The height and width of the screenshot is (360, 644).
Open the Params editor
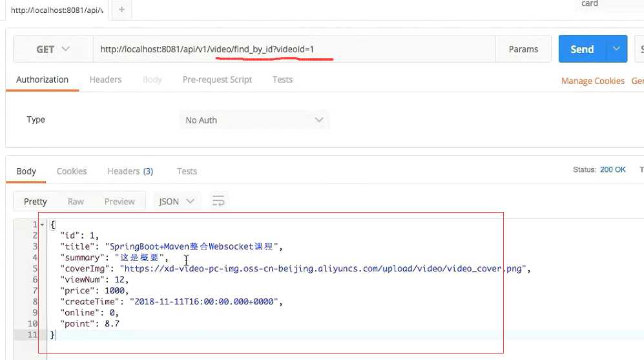click(x=523, y=49)
